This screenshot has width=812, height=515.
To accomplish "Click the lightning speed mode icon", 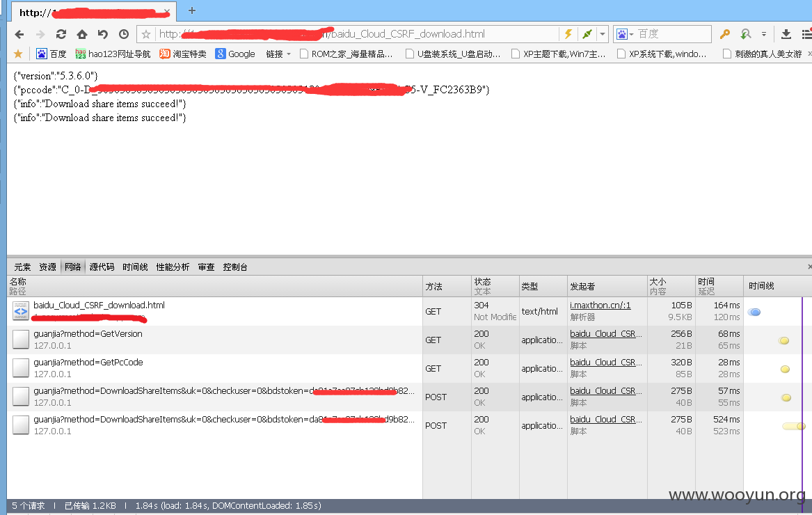I will tap(568, 34).
